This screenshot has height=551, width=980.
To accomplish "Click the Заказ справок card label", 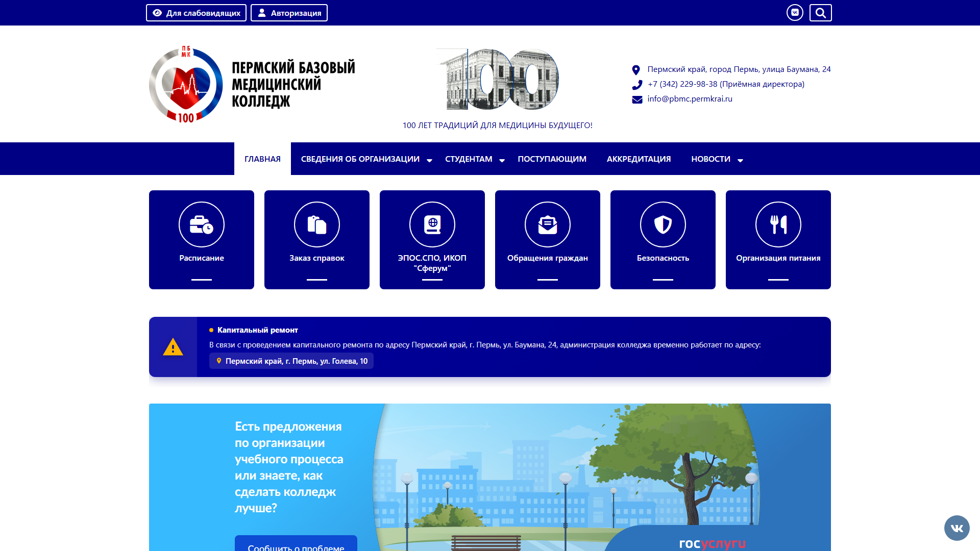I will pyautogui.click(x=317, y=258).
